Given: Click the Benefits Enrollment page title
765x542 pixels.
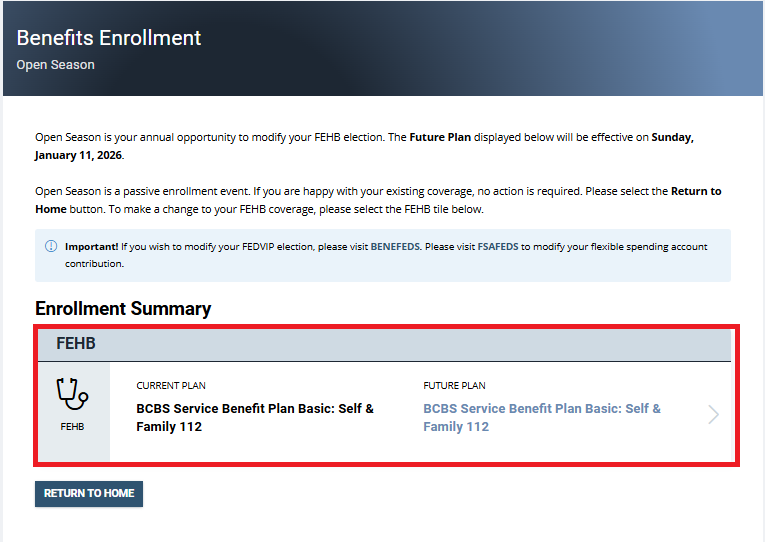Looking at the screenshot, I should 109,38.
